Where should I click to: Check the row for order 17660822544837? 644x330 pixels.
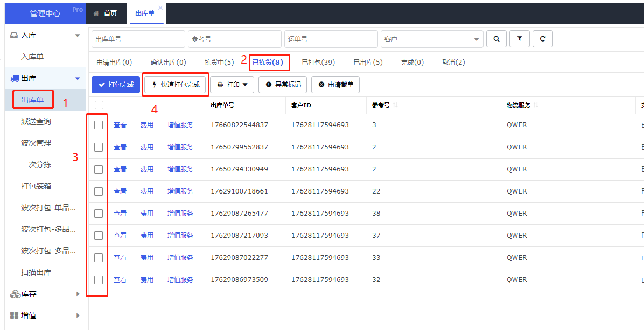(x=99, y=125)
